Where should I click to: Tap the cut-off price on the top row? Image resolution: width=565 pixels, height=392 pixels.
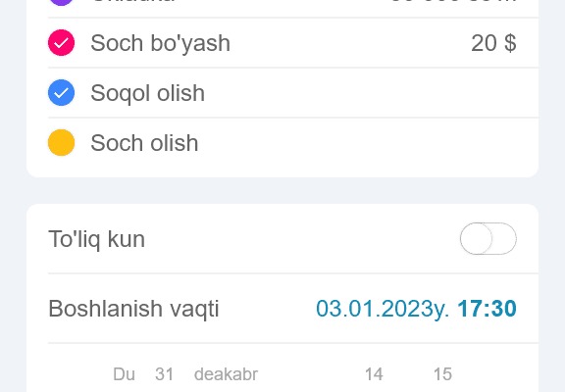click(x=453, y=1)
